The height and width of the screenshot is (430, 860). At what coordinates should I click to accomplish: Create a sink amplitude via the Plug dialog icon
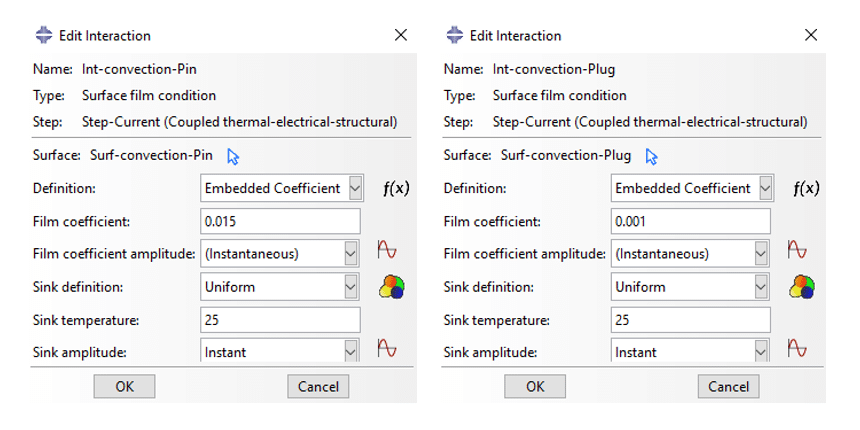pos(797,348)
